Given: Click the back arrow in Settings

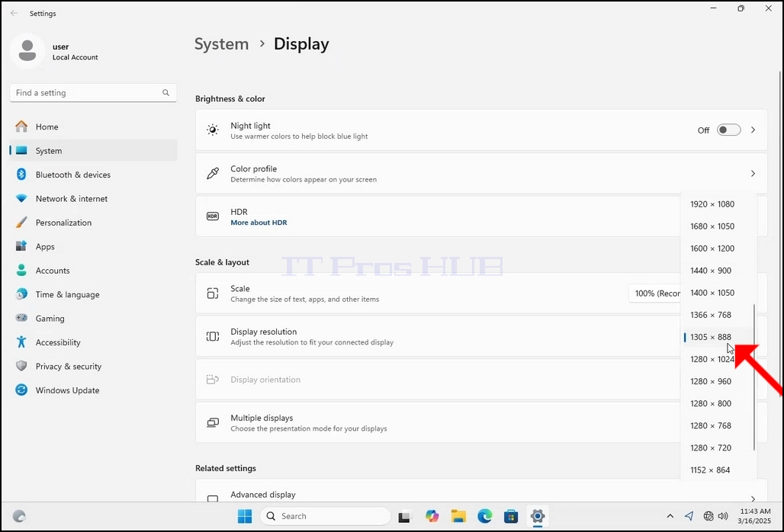Looking at the screenshot, I should click(x=14, y=14).
